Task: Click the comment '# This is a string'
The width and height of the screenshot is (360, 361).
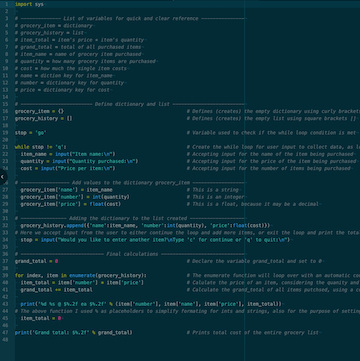Action: 213,190
